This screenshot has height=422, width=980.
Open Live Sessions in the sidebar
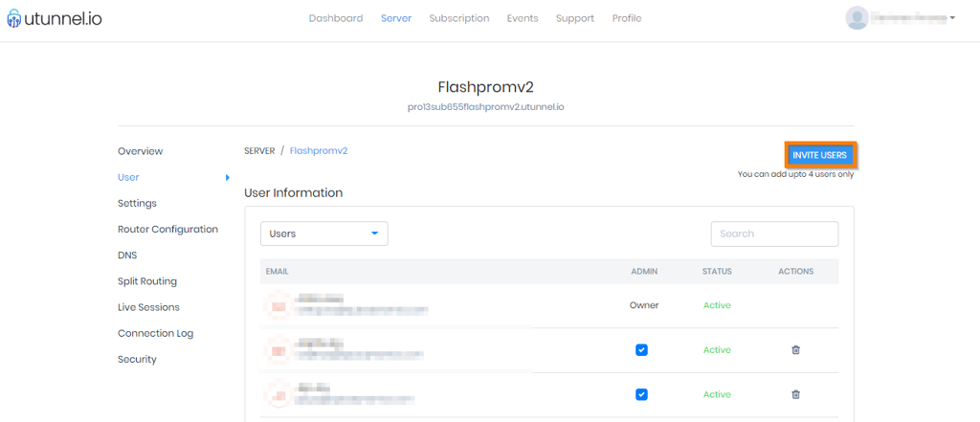pos(148,307)
